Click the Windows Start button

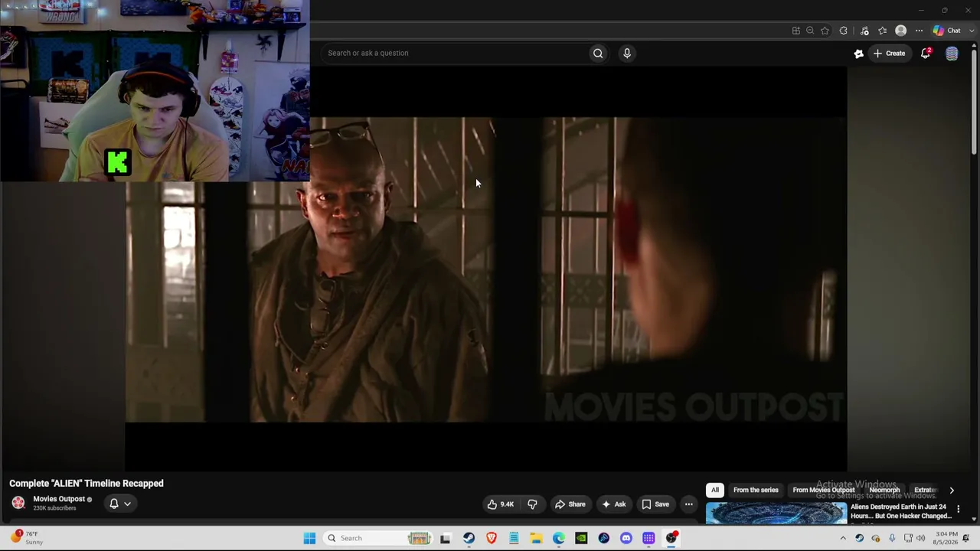(x=309, y=538)
